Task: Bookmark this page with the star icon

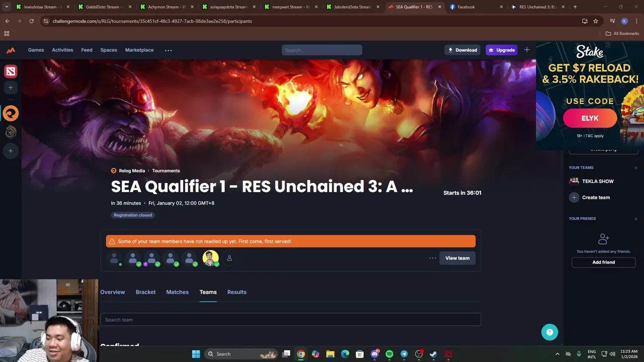Action: point(596,21)
